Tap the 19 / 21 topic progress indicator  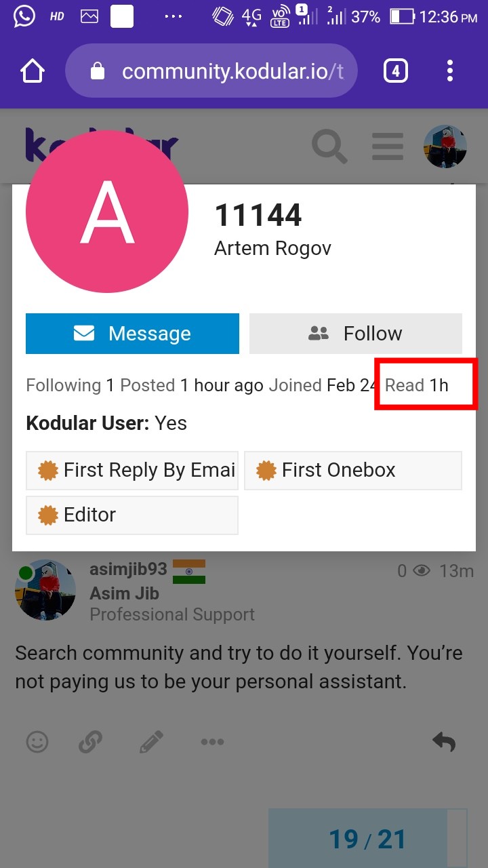(367, 840)
